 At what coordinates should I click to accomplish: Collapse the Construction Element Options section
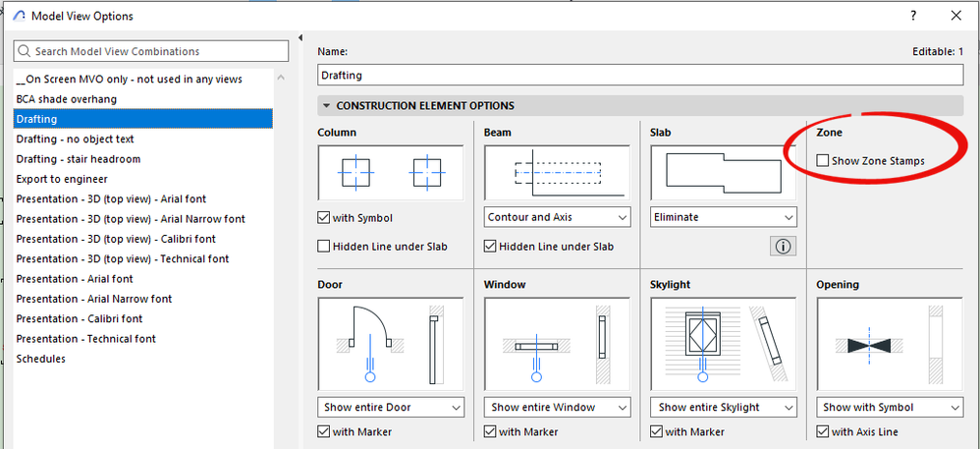pos(325,106)
